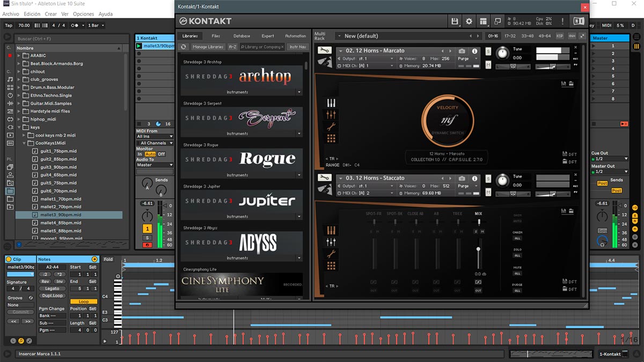The height and width of the screenshot is (362, 644).
Task: Open Kontakt options gear icon
Action: (469, 21)
